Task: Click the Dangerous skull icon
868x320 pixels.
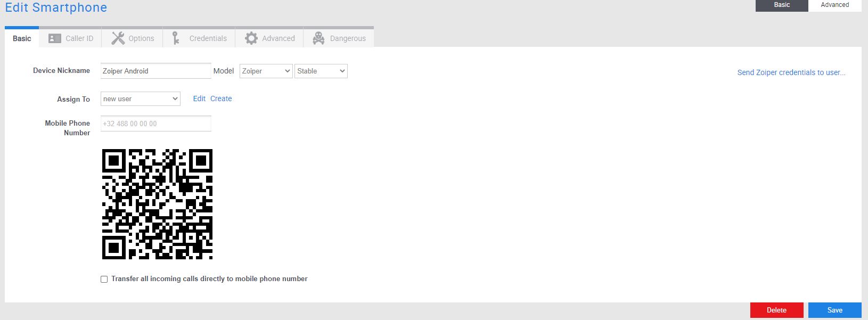Action: tap(318, 38)
